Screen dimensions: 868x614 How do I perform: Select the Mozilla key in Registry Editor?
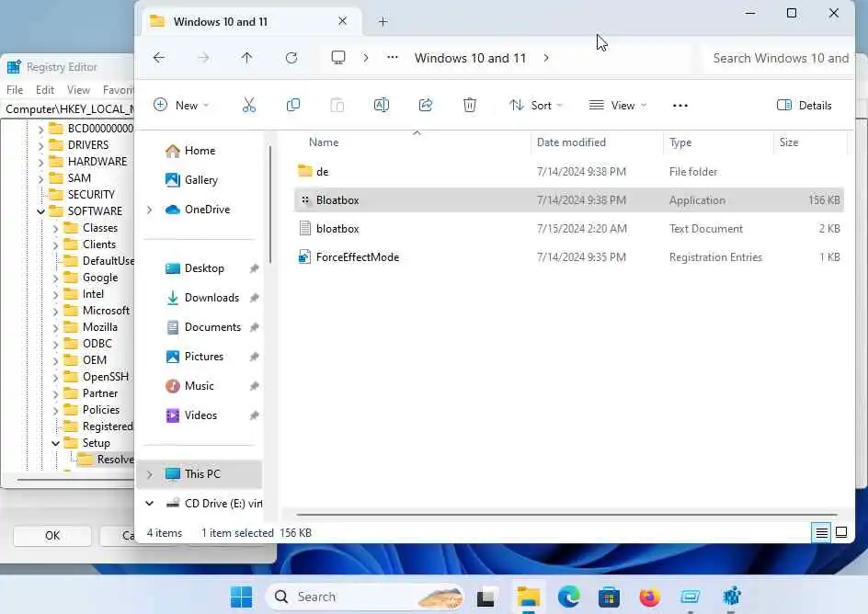pyautogui.click(x=99, y=327)
